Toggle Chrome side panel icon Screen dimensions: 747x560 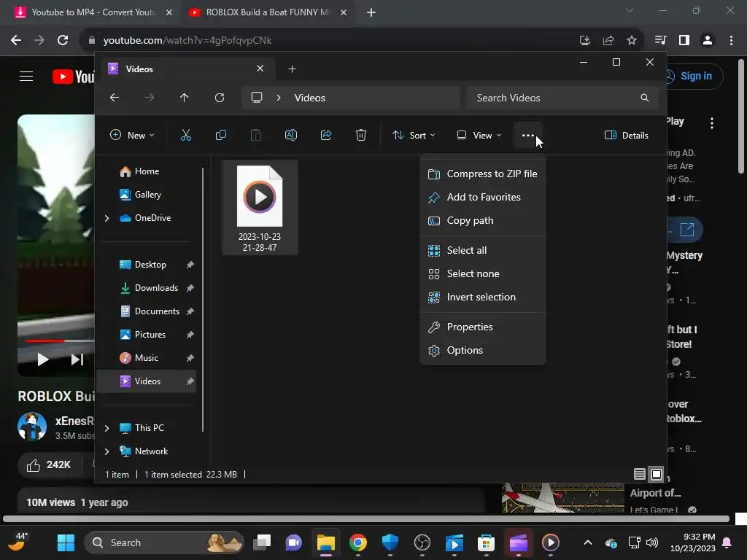[x=684, y=41]
